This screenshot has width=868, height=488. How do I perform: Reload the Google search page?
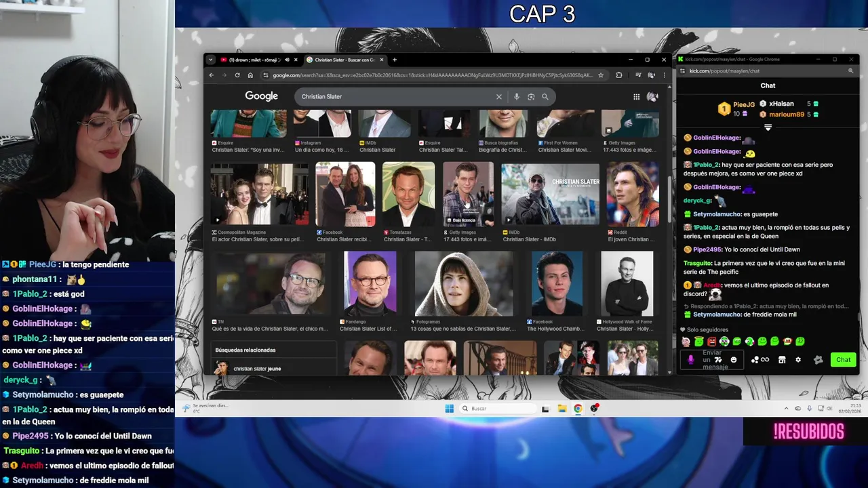[x=237, y=75]
